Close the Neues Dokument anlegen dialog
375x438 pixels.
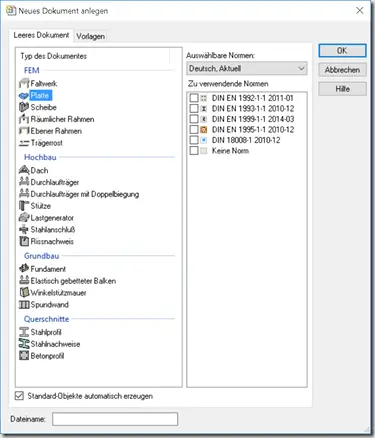click(x=360, y=11)
